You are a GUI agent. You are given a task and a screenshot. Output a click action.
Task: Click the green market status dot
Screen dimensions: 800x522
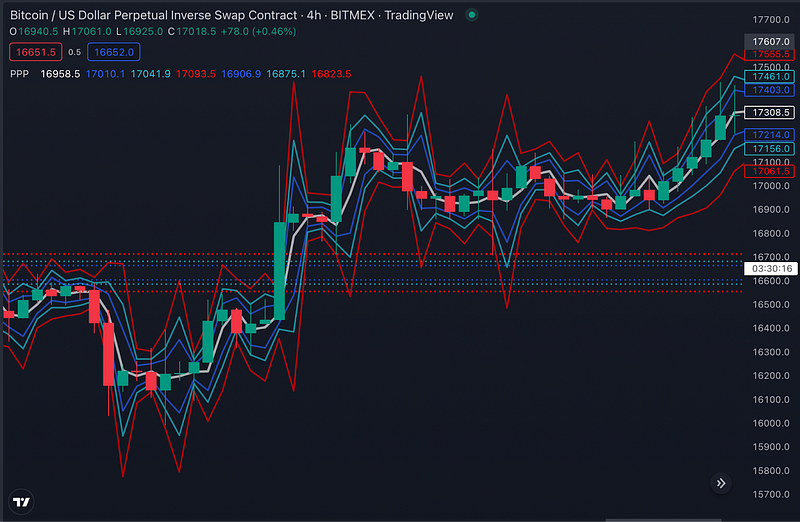(x=472, y=15)
